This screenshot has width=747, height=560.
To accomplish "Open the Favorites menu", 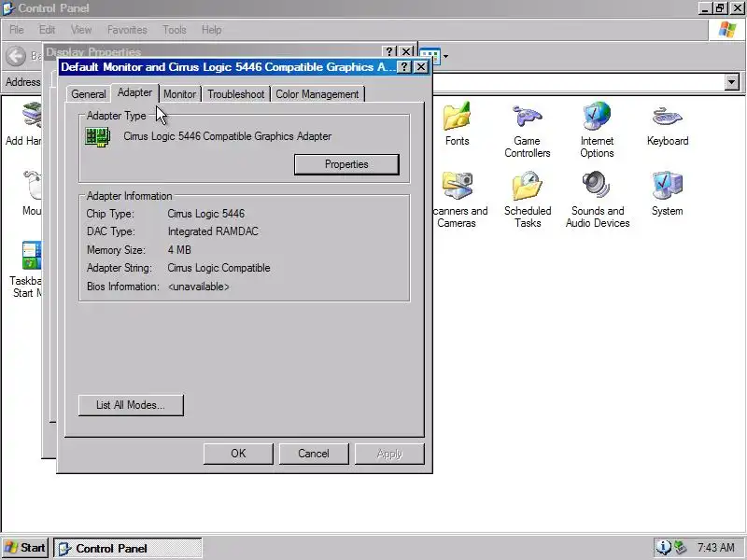I will tap(127, 30).
